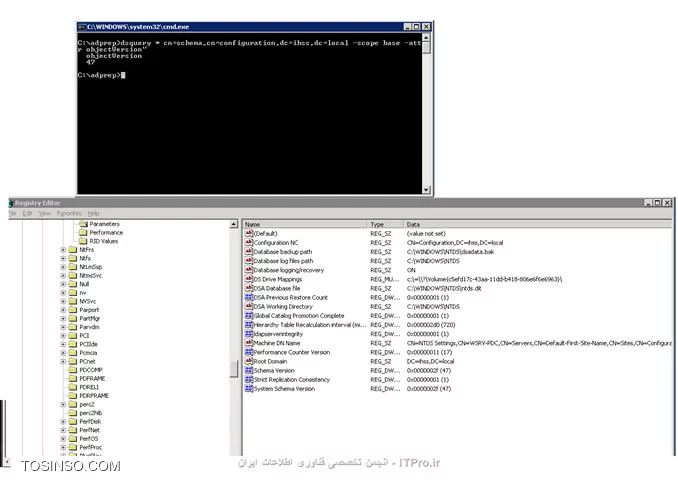
Task: Select the RID Values folder icon
Action: point(83,241)
